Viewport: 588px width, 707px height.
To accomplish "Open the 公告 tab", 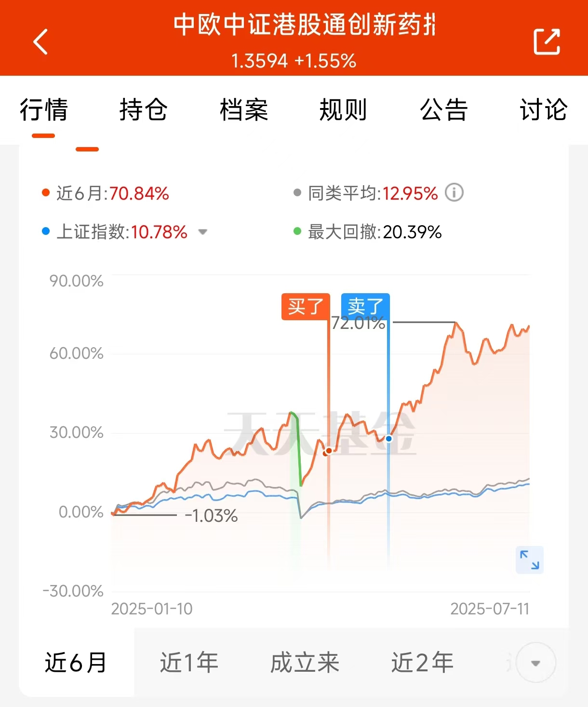I will [x=443, y=109].
